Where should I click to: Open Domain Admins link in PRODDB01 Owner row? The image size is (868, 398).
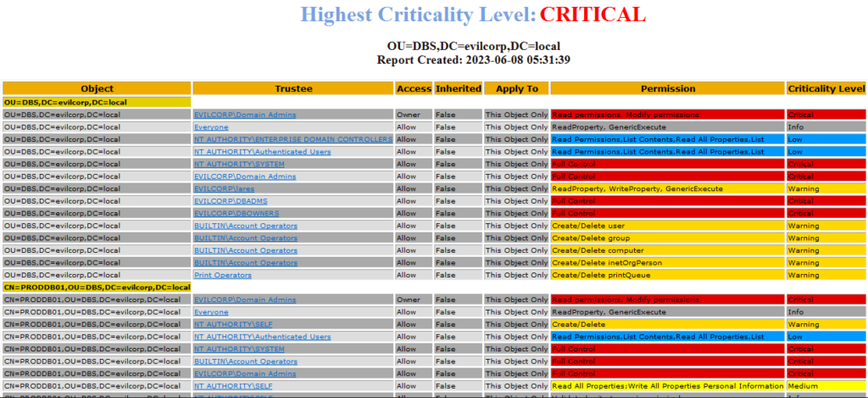coord(245,300)
